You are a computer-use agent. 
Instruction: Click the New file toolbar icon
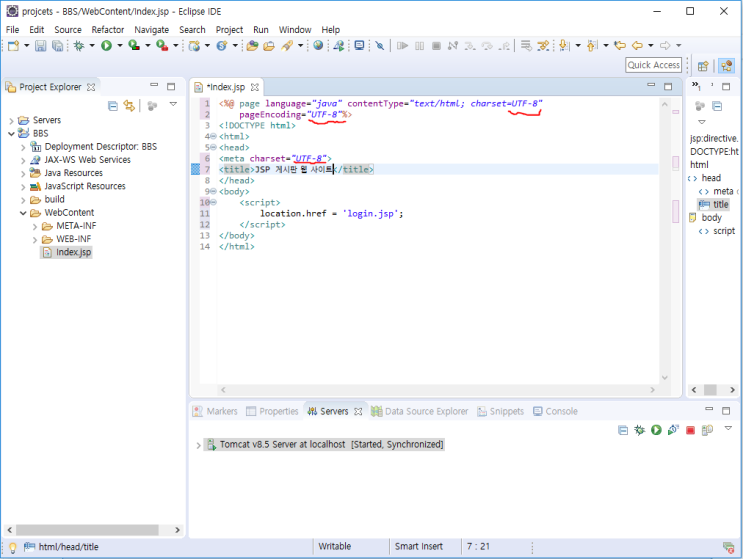click(x=13, y=45)
